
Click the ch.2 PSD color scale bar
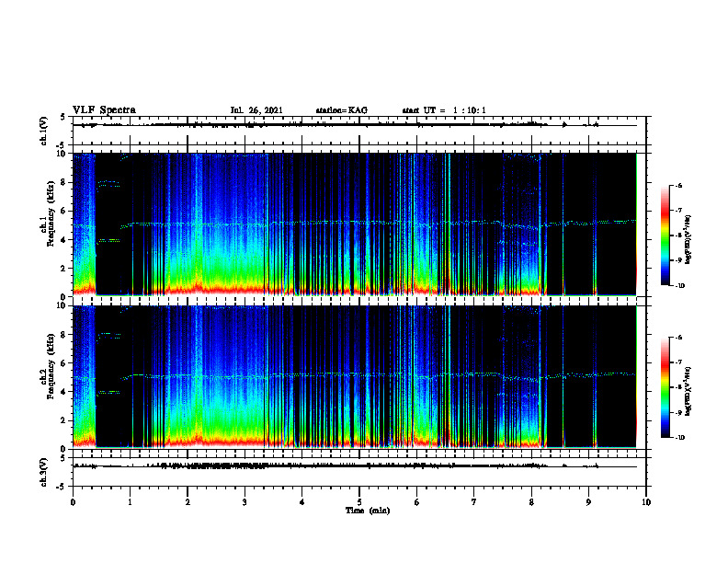(665, 387)
